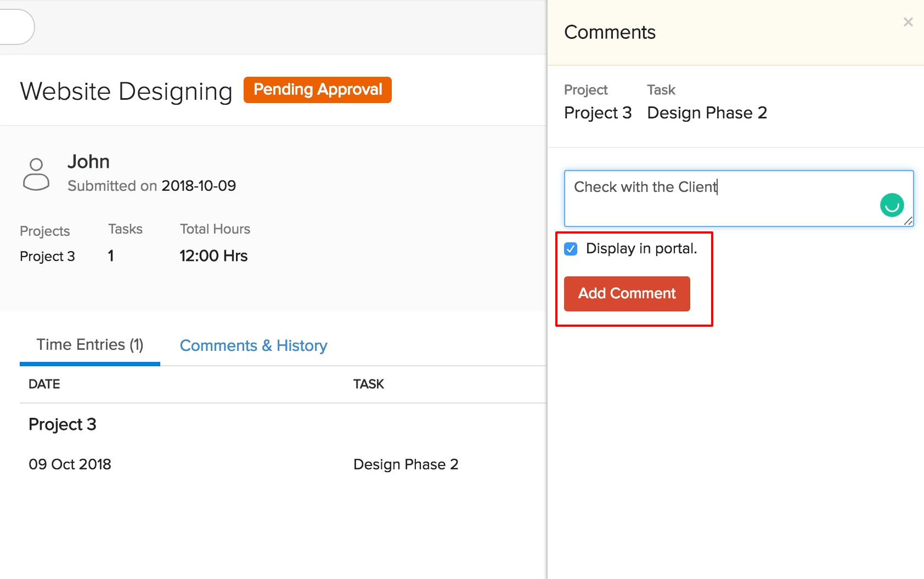Click the comment box resize handle
Image resolution: width=924 pixels, height=579 pixels.
908,221
